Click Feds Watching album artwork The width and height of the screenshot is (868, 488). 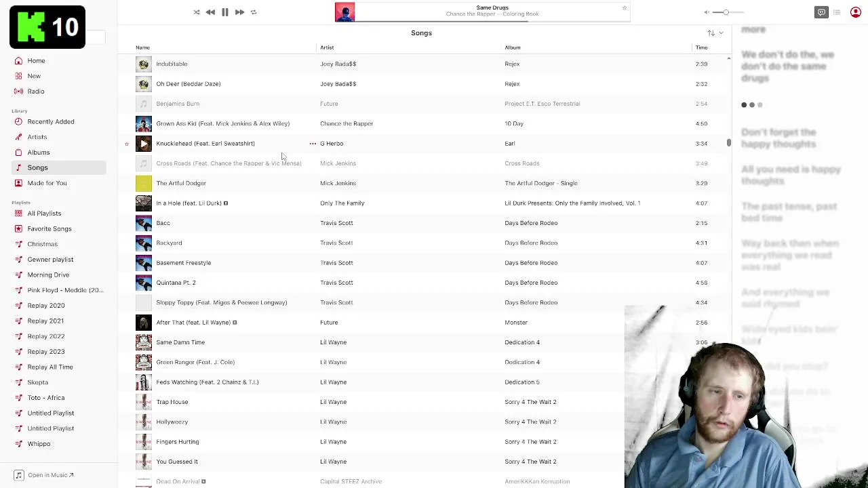click(144, 382)
